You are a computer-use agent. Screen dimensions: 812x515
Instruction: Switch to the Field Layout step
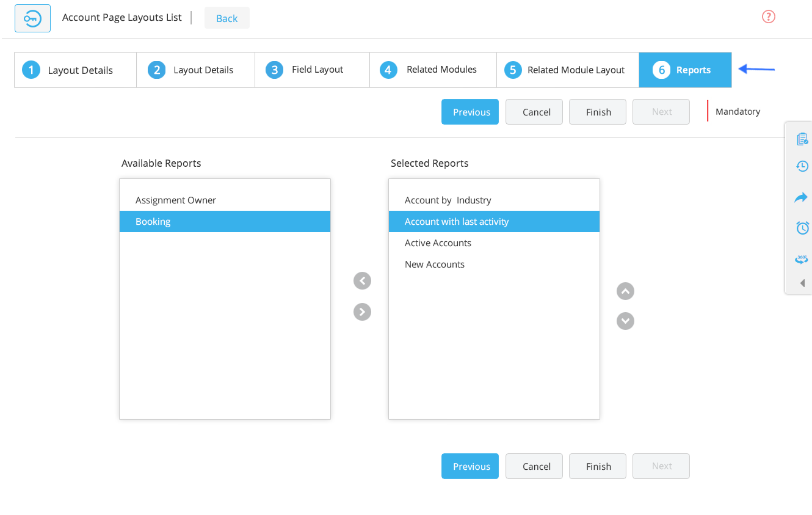tap(312, 69)
